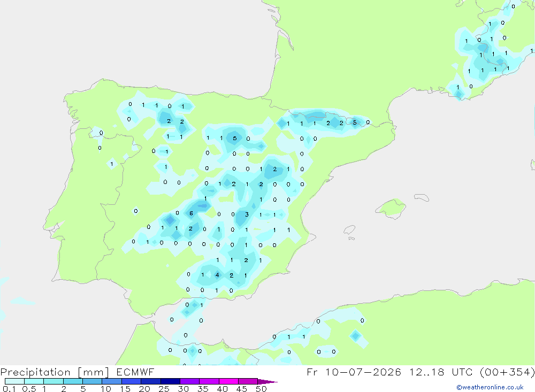Viewport: 535px width, 392px height.
Task: Click the '30' legend scale value
Action: click(x=183, y=389)
